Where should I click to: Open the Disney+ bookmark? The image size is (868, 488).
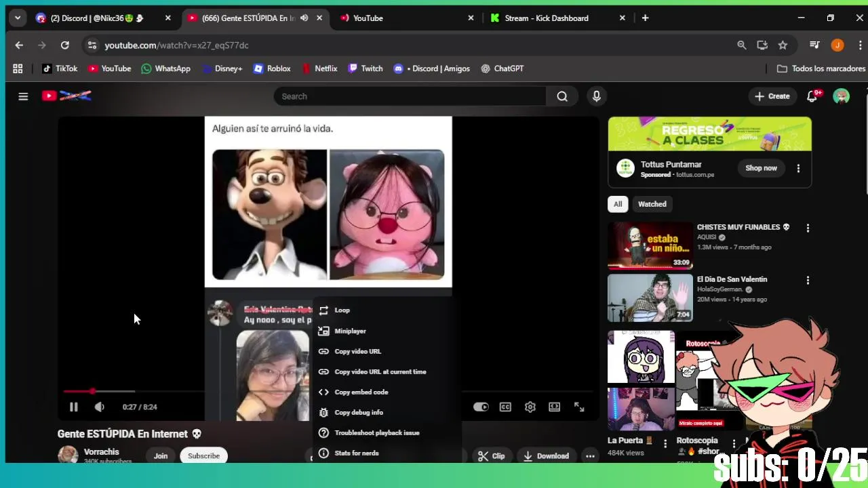tap(222, 68)
